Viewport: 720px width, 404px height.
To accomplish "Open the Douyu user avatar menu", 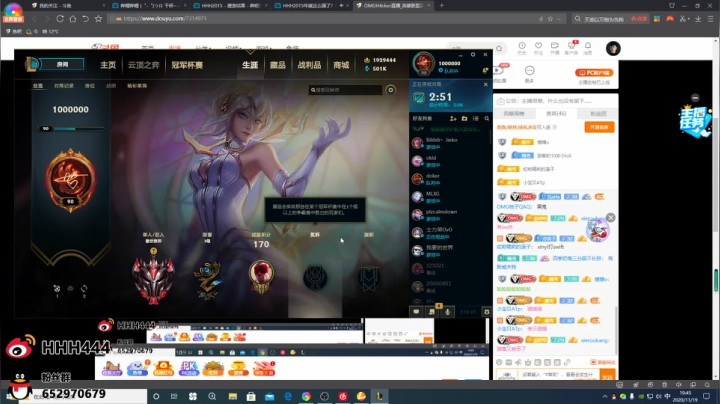I will (x=613, y=48).
